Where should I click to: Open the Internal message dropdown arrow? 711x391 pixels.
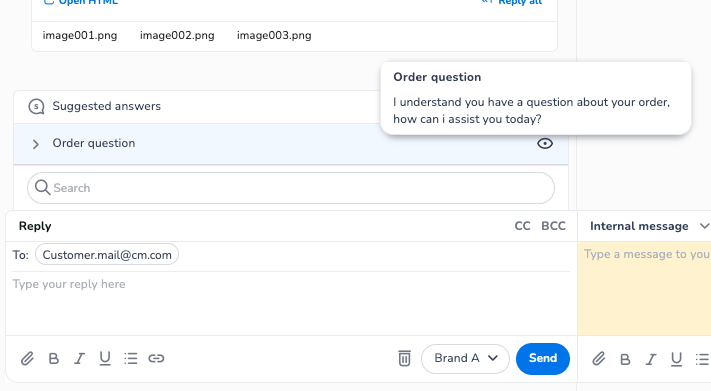coord(704,226)
